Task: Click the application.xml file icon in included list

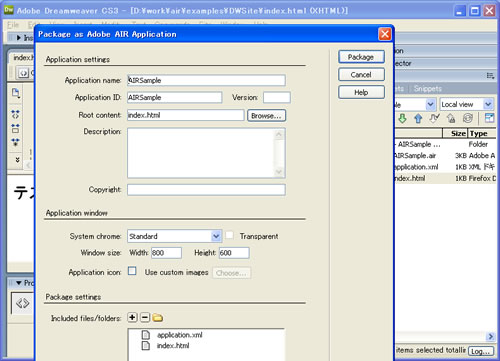Action: coord(146,335)
